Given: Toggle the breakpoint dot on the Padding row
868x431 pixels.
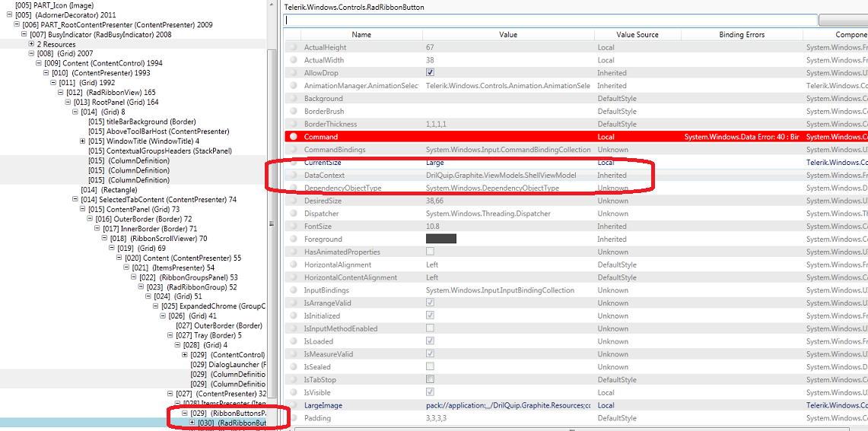Looking at the screenshot, I should click(294, 418).
